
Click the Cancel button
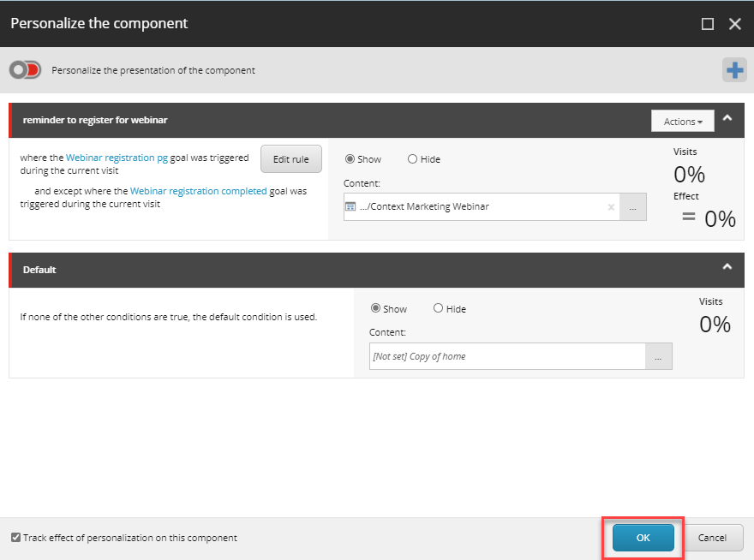(712, 538)
